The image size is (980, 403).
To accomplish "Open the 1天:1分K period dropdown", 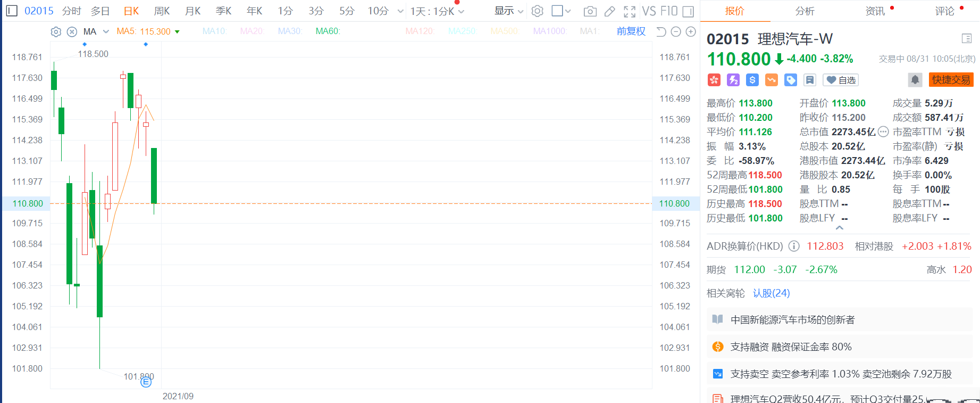I will pyautogui.click(x=437, y=11).
